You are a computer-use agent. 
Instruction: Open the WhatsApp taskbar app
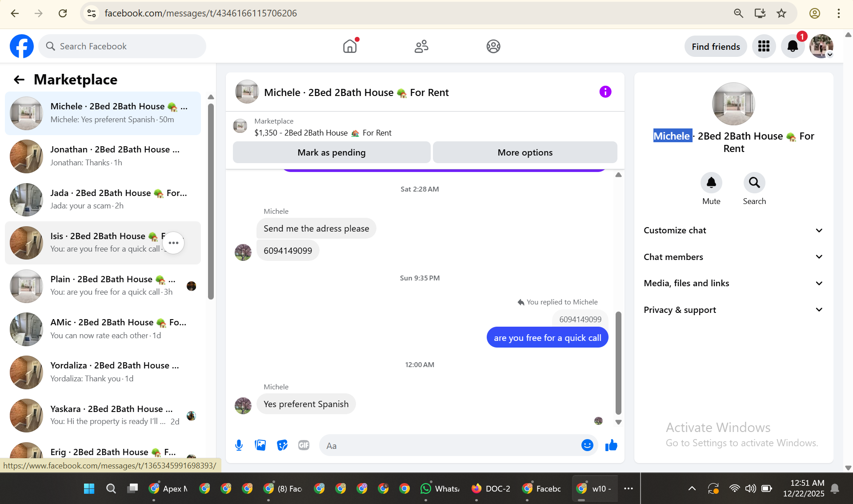point(440,488)
